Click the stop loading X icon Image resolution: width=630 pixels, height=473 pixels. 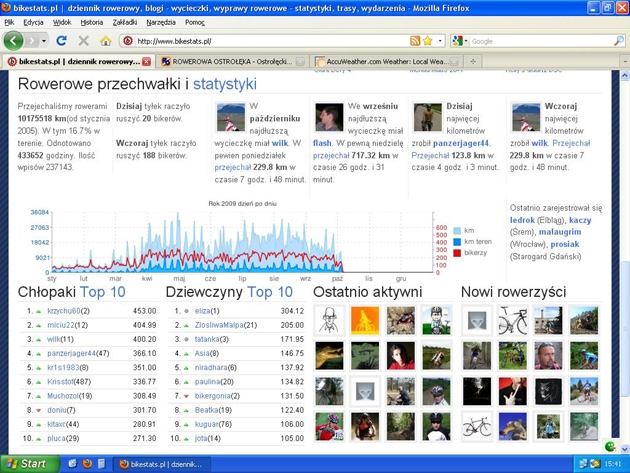(x=83, y=41)
